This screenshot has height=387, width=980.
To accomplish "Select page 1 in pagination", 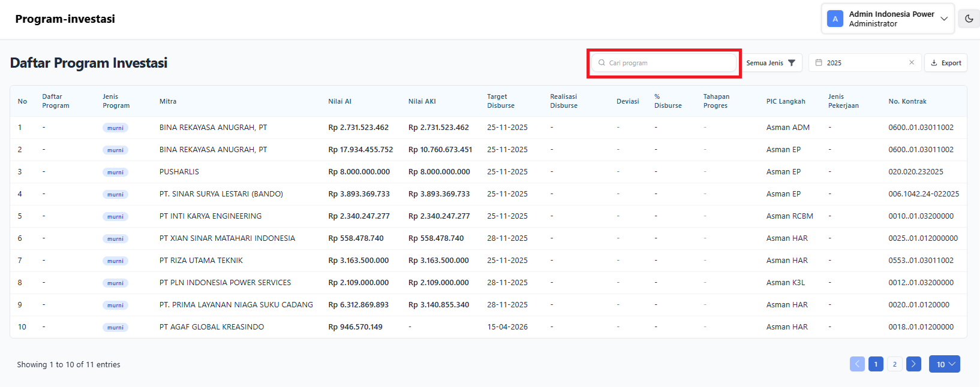I will [x=876, y=364].
